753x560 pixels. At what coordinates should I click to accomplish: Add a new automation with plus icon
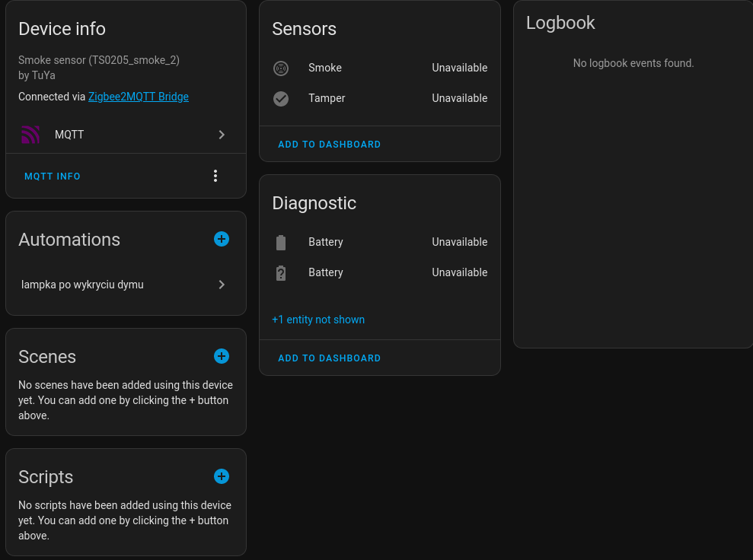tap(222, 239)
